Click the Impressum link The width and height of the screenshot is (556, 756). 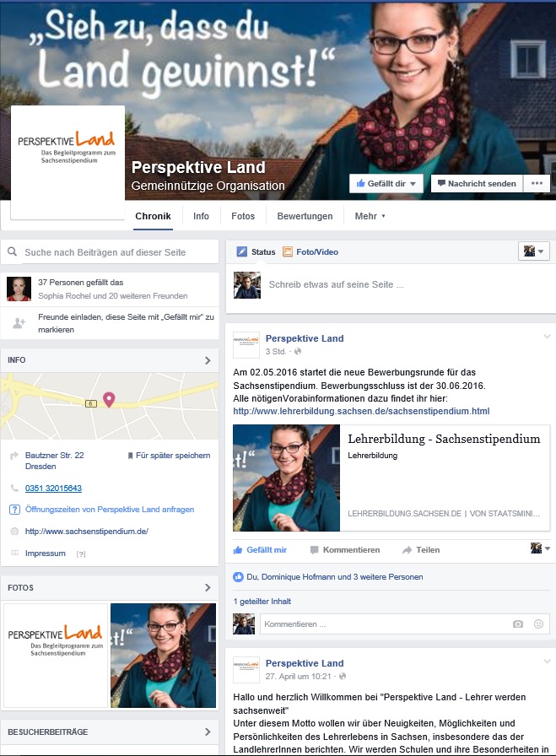tap(46, 553)
